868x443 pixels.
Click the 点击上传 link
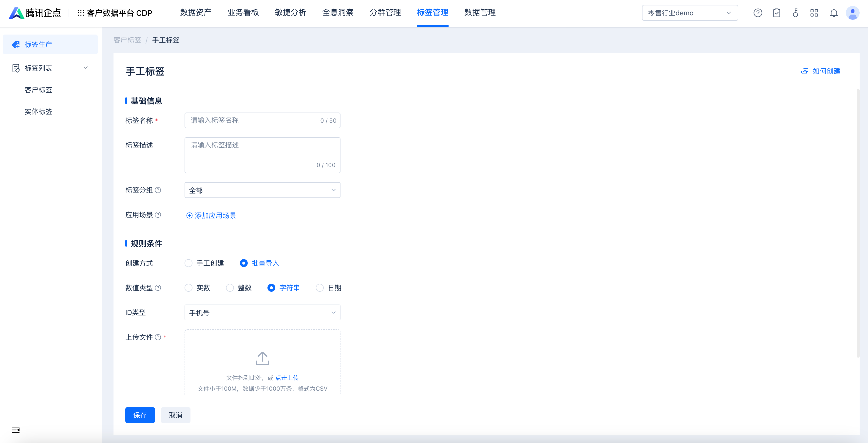[x=287, y=378]
